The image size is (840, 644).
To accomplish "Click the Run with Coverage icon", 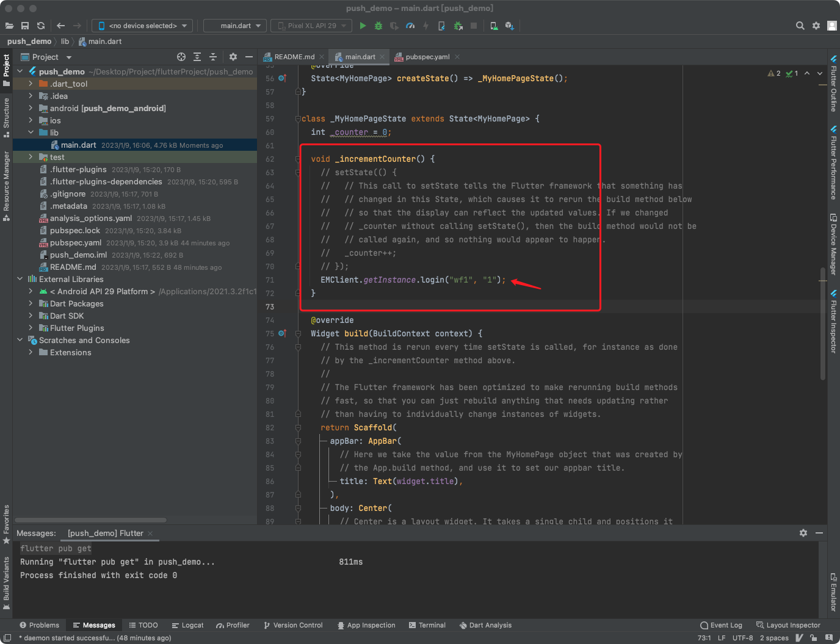I will (394, 26).
